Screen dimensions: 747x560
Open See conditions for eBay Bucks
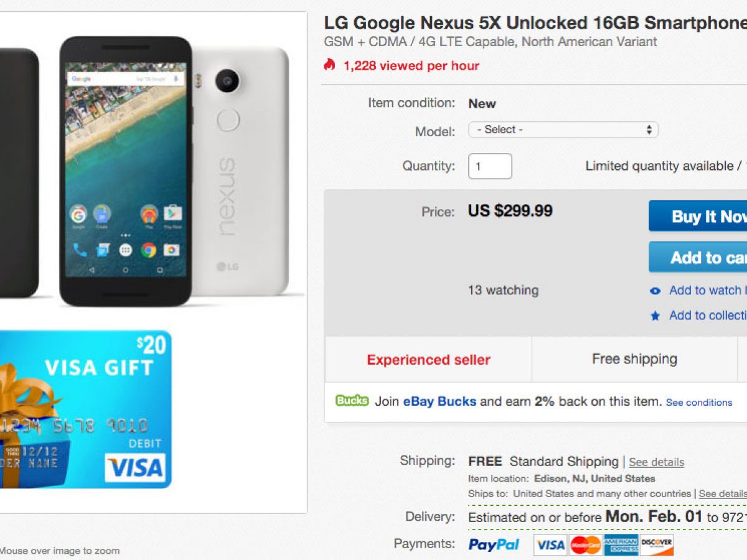(698, 403)
